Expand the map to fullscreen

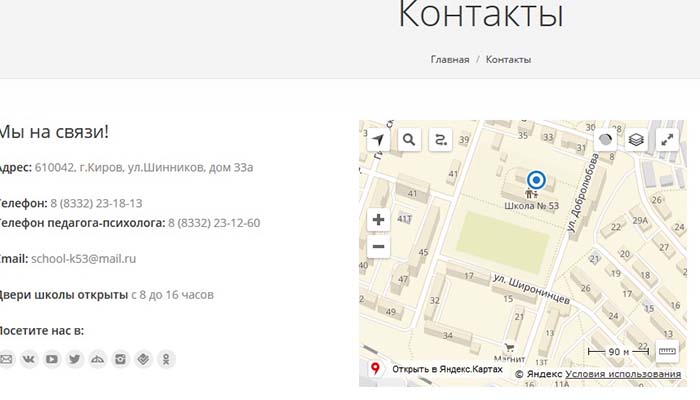coord(667,140)
